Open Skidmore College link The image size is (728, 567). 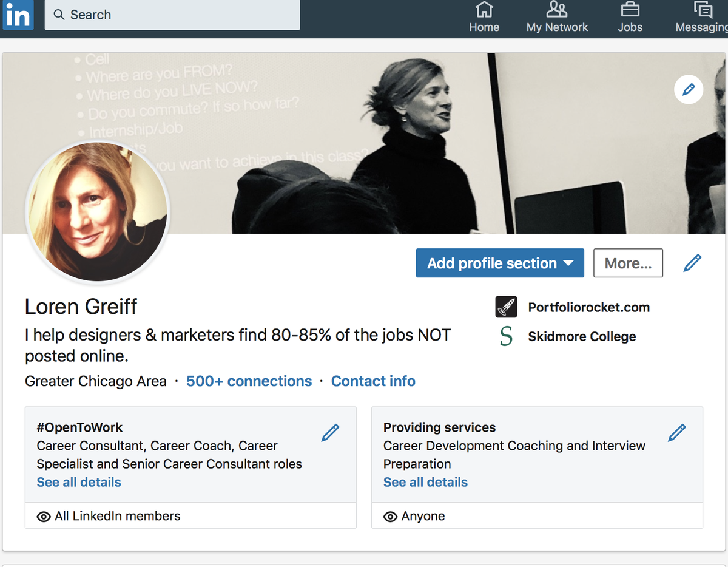(x=582, y=337)
